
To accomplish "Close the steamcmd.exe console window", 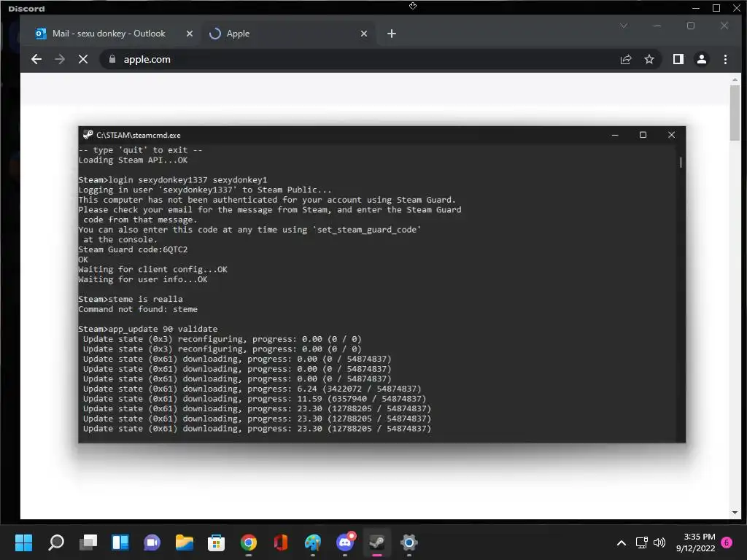I will tap(671, 135).
